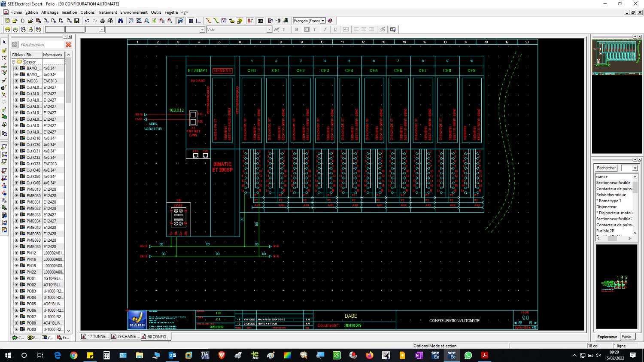Collapse the Dossier tree node
Image resolution: width=644 pixels, height=362 pixels.
pos(14,62)
